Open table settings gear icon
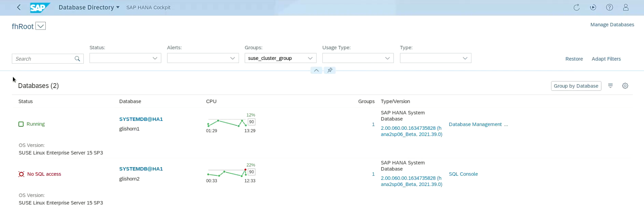Screen dimensions: 644x220 coord(625,86)
